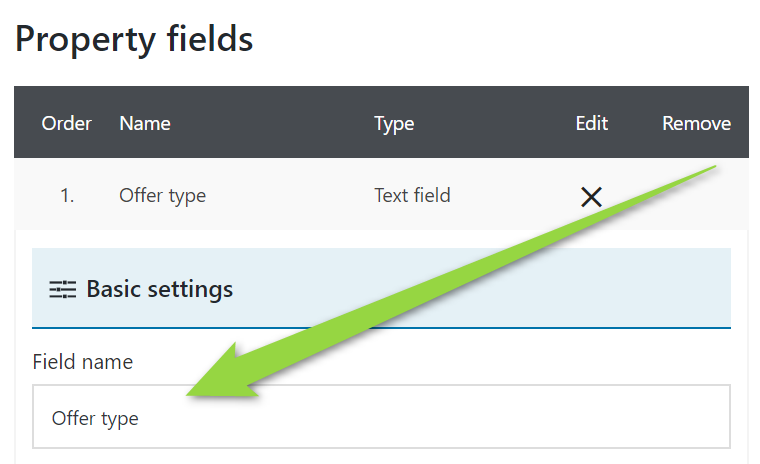This screenshot has height=464, width=760.
Task: Click the sliders icon beside Basic settings
Action: (62, 290)
